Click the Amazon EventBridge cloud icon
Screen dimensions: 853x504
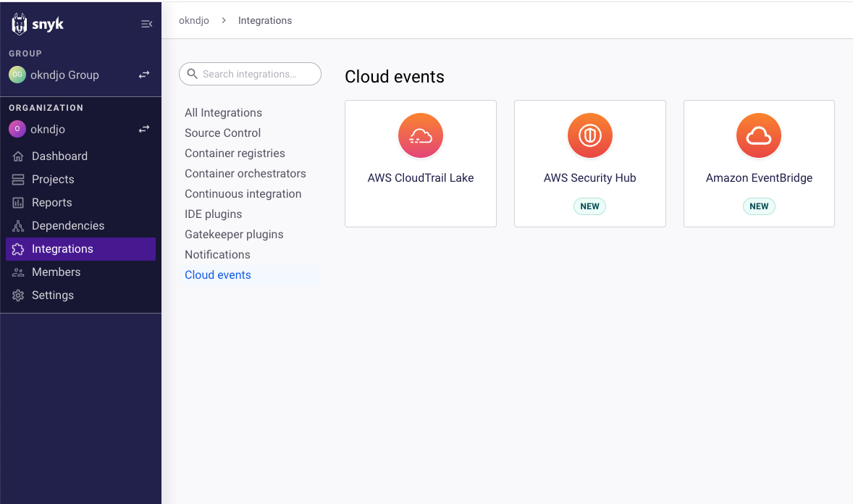(x=758, y=135)
